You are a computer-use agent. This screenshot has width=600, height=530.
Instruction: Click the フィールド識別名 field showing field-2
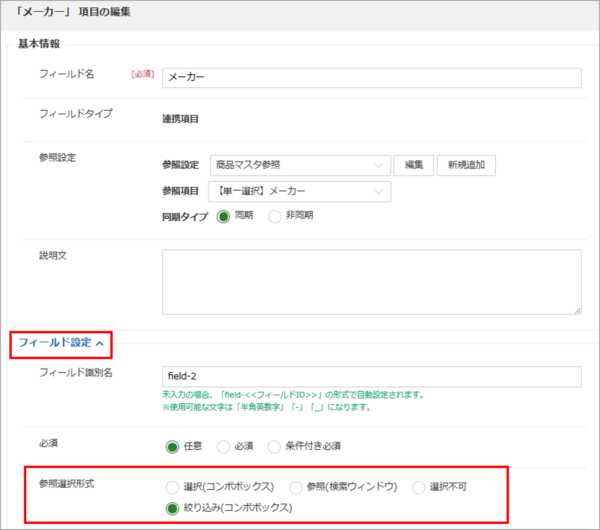tap(371, 376)
